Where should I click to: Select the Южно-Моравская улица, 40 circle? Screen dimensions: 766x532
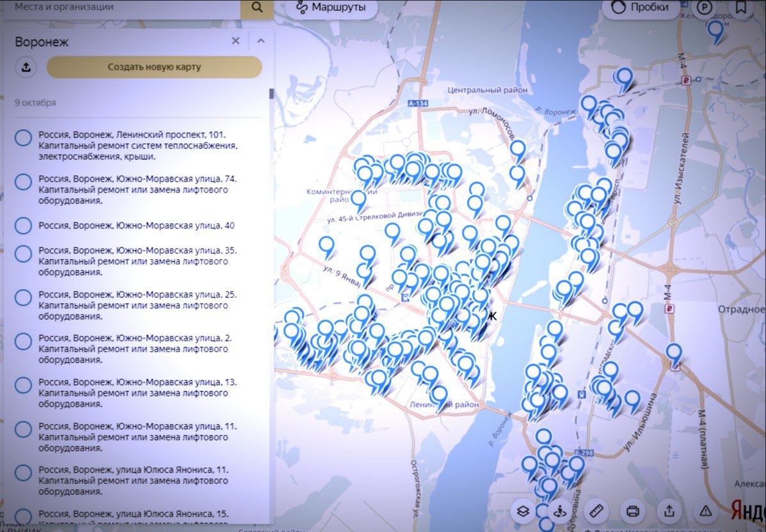[x=24, y=226]
